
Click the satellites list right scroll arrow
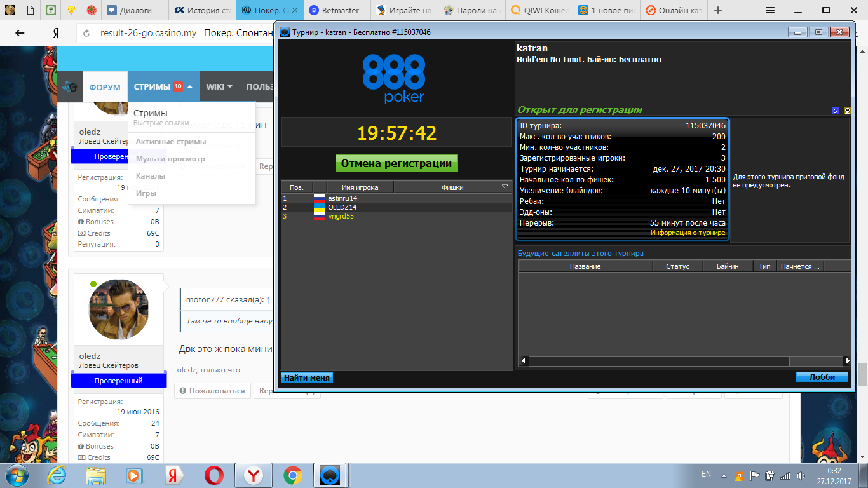tap(847, 361)
